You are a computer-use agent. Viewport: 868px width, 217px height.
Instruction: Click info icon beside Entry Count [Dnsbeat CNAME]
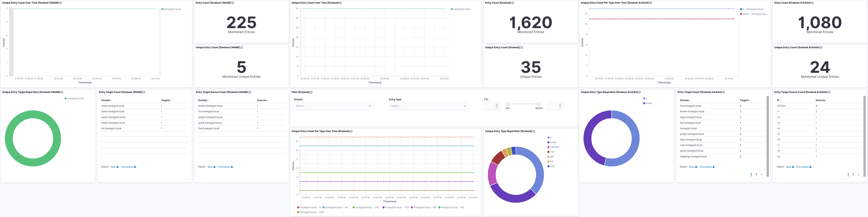point(233,3)
